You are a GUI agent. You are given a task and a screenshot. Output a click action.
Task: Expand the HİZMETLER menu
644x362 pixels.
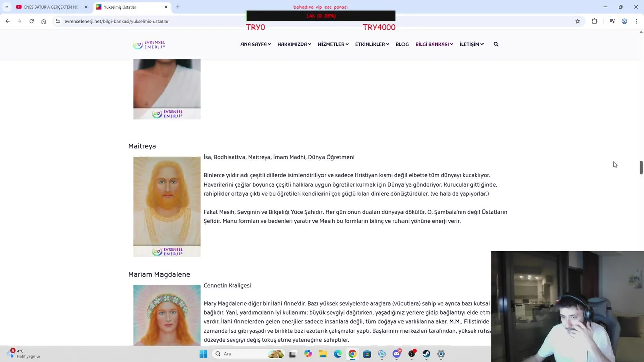(x=333, y=44)
